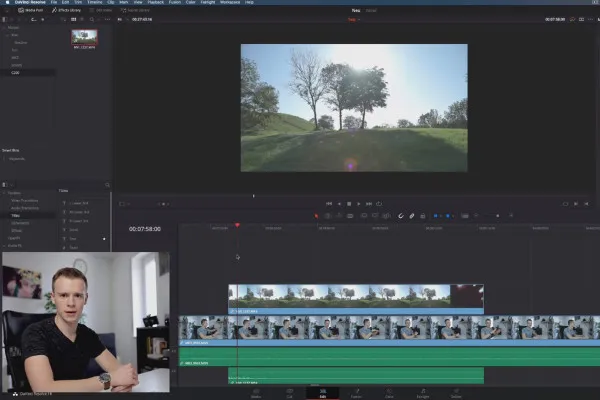This screenshot has width=600, height=400.
Task: Select the media clip thumbnail
Action: coord(84,38)
